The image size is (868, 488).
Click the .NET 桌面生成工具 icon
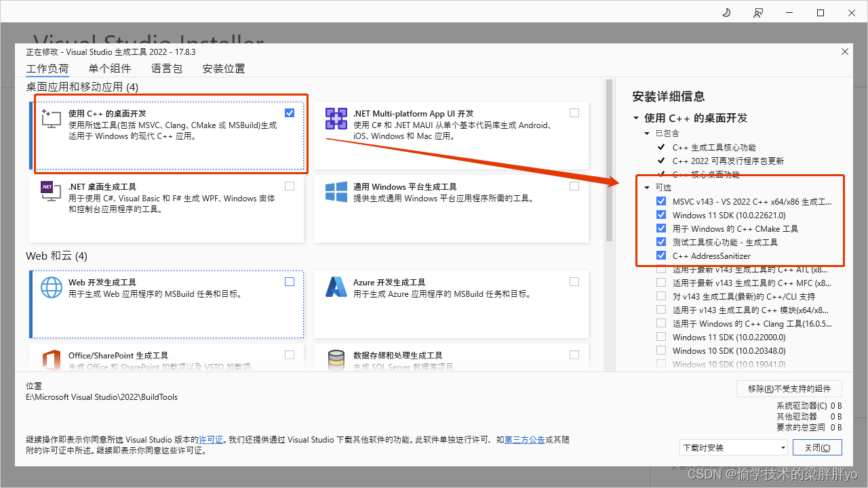(51, 192)
